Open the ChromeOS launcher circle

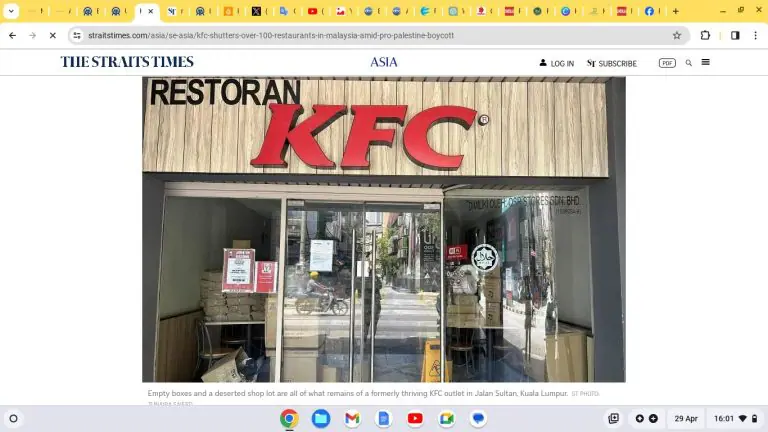tap(13, 418)
